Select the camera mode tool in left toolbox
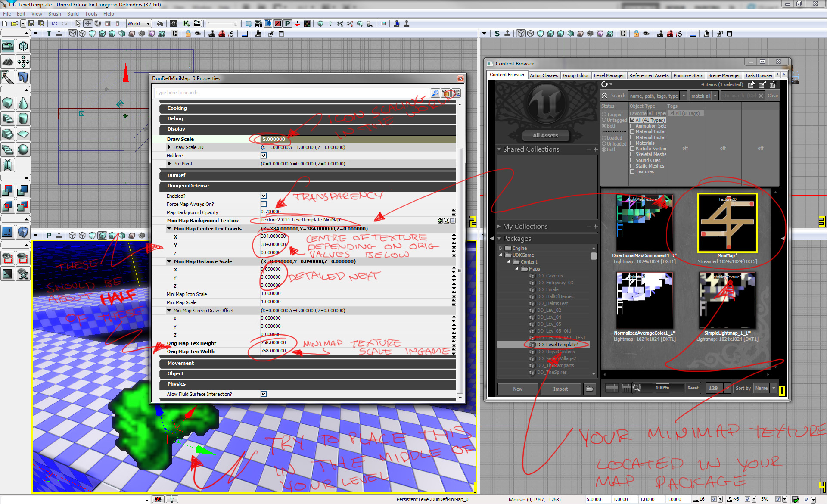The height and width of the screenshot is (504, 827). tap(7, 46)
